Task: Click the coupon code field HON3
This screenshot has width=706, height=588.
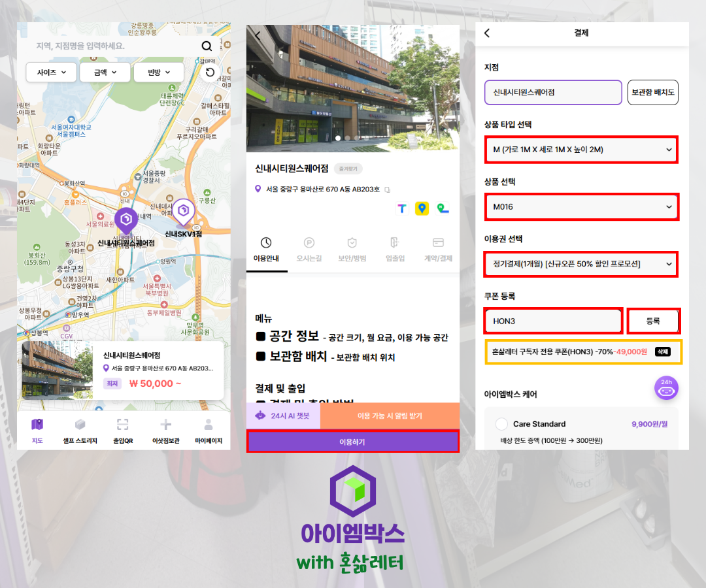Action: (554, 321)
